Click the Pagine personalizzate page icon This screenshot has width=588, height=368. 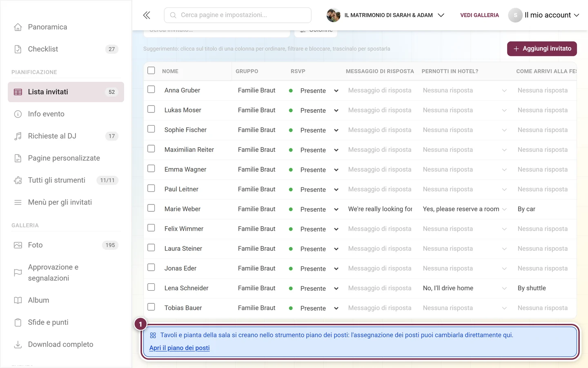pyautogui.click(x=18, y=158)
